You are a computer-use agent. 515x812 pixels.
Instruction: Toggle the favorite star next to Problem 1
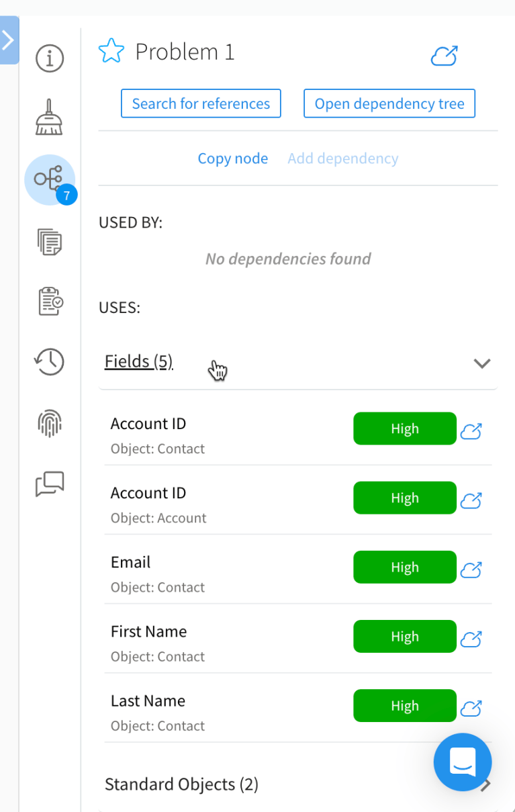click(111, 52)
